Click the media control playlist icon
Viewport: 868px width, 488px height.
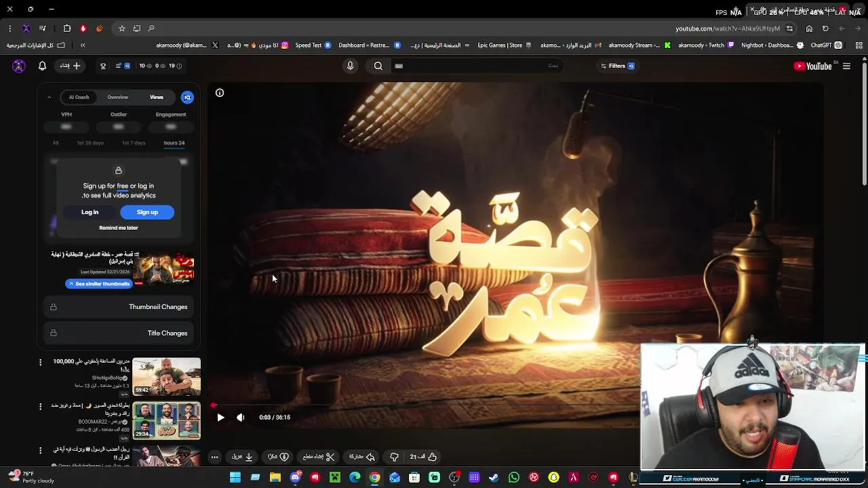42,28
